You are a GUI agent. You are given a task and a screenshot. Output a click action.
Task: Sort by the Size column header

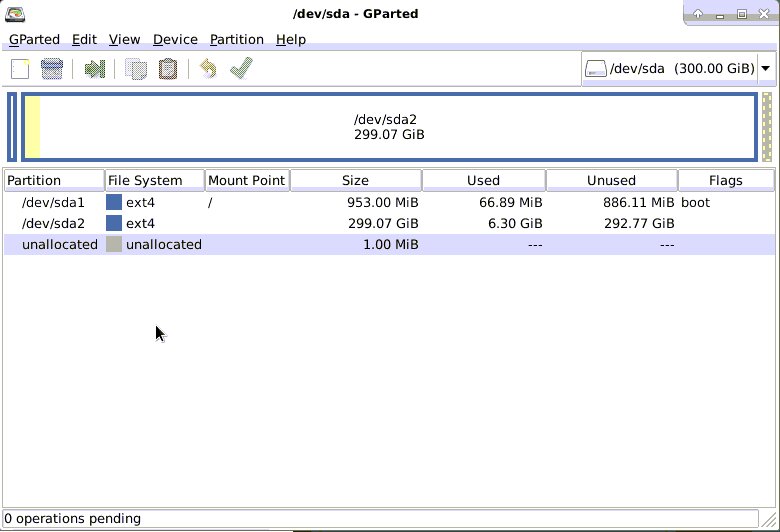click(356, 180)
